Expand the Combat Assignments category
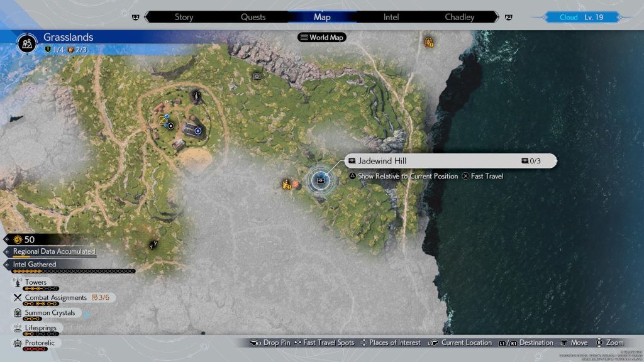The width and height of the screenshot is (644, 362). pos(55,298)
